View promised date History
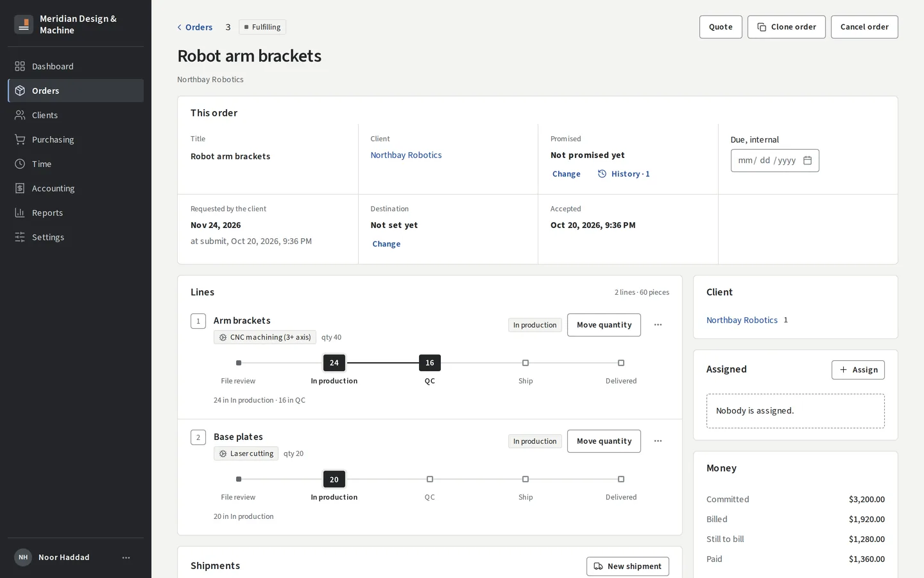 click(624, 174)
